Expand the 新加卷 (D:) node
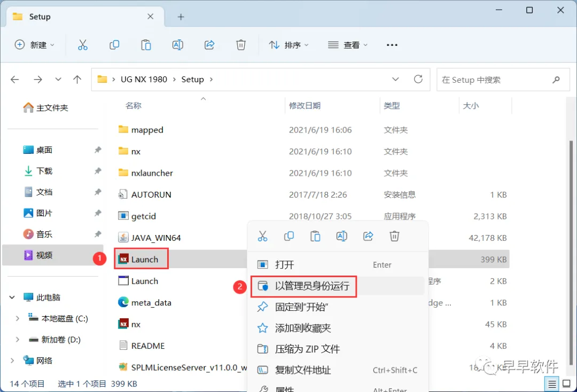Image resolution: width=577 pixels, height=392 pixels. click(x=17, y=340)
